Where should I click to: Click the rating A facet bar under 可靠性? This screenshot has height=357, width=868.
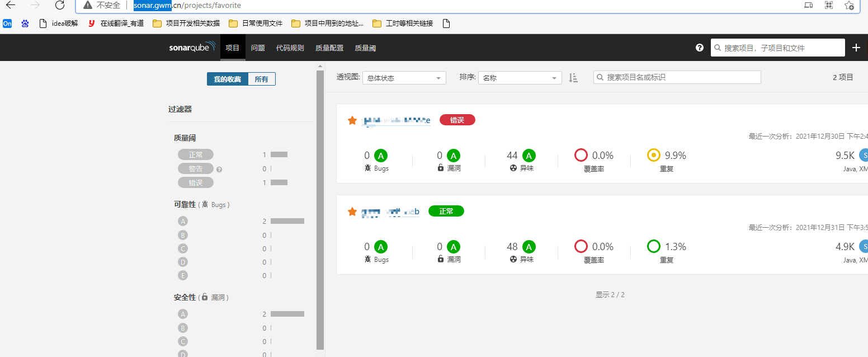[x=183, y=220]
